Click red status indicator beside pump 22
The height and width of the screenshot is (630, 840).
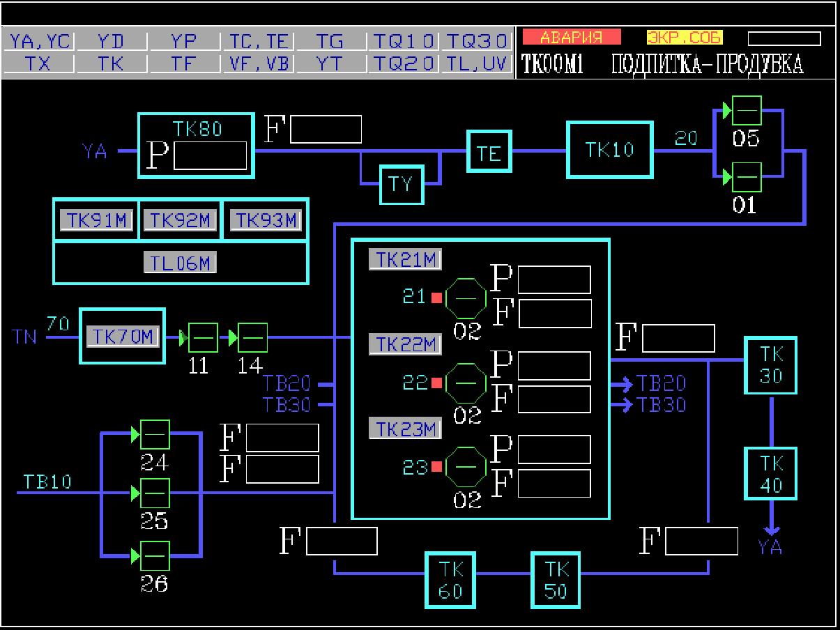click(437, 383)
